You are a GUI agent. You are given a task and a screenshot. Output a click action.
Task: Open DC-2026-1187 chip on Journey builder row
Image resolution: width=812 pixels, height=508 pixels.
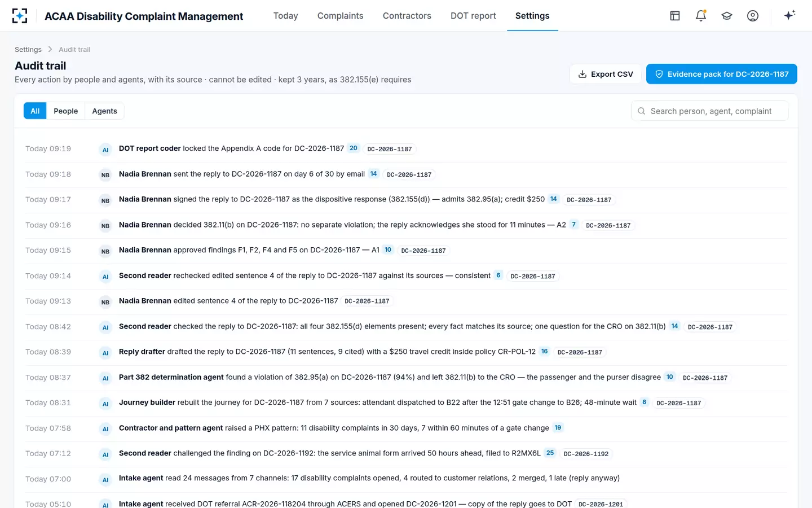coord(679,403)
